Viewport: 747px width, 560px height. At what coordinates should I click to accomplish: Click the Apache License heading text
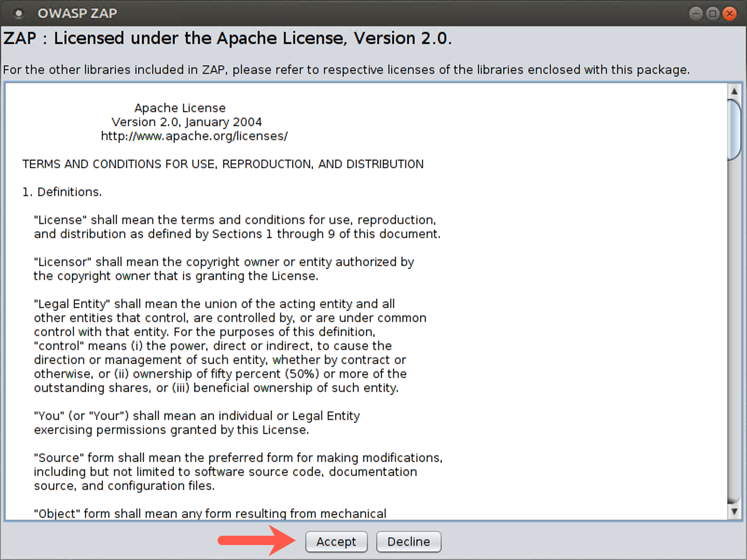click(179, 108)
